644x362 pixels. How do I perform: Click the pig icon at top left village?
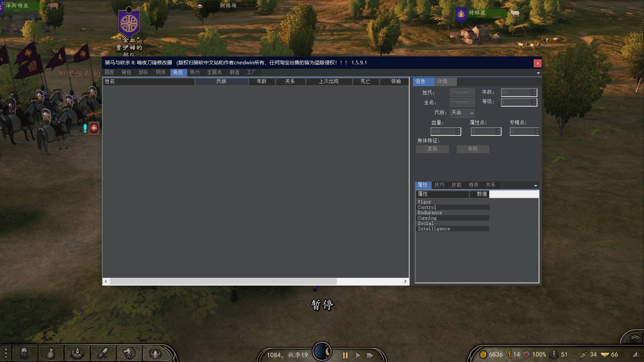53,6
